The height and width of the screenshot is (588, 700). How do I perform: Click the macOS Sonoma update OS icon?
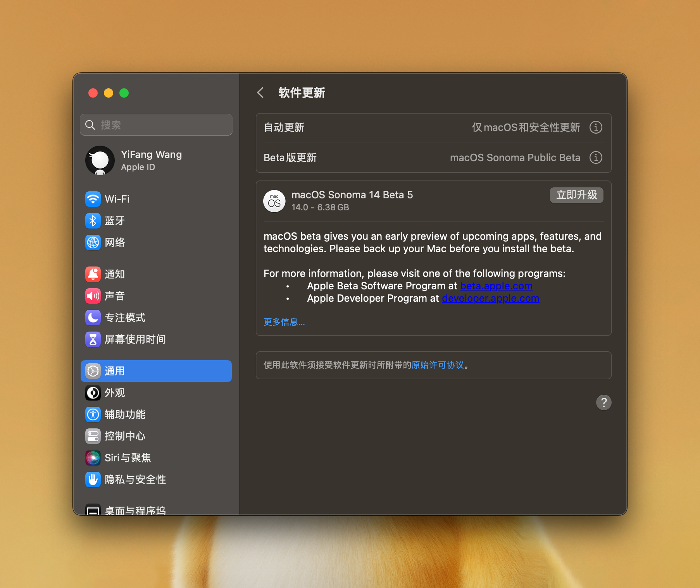[x=274, y=201]
